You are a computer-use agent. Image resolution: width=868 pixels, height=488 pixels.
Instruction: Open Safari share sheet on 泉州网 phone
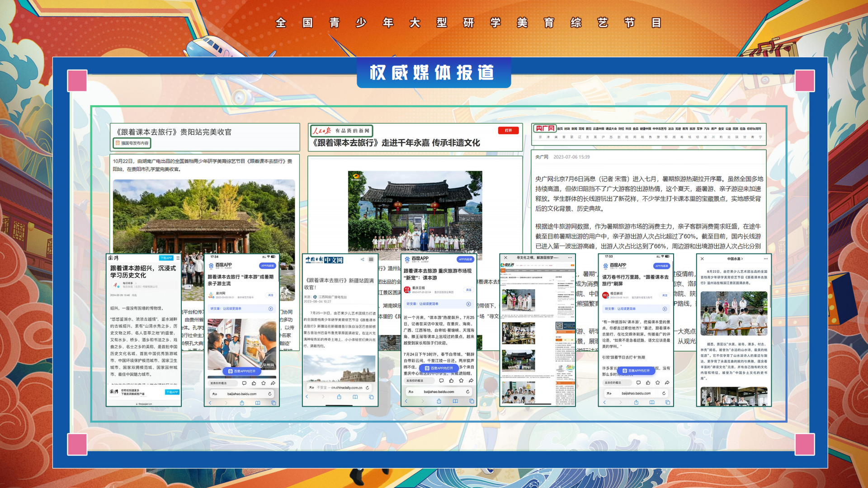pyautogui.click(x=242, y=403)
